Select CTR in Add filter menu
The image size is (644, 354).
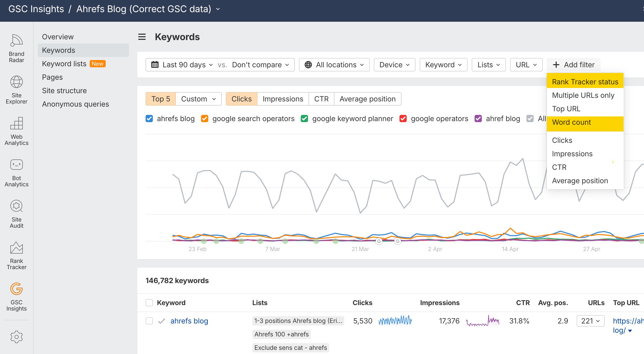[585, 167]
